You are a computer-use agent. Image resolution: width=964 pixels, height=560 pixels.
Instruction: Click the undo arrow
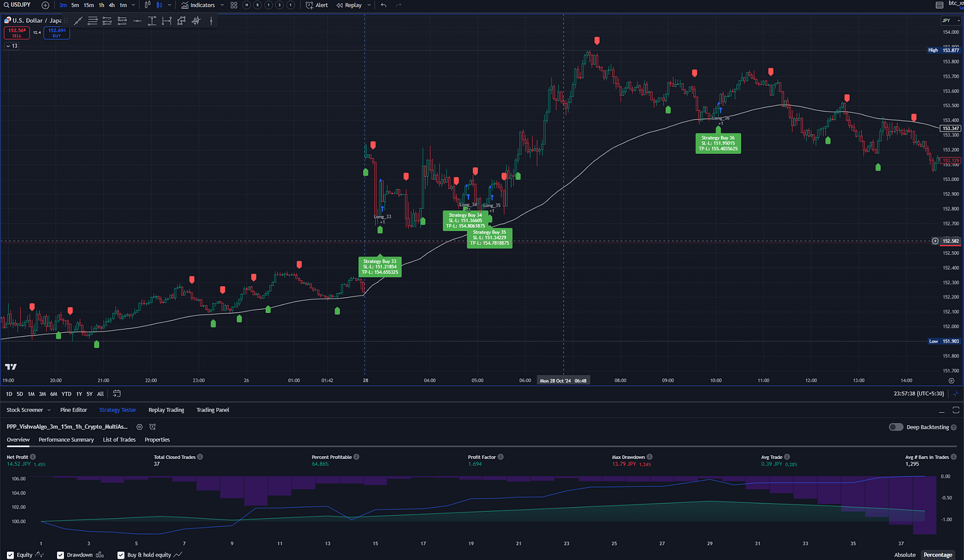pyautogui.click(x=384, y=5)
